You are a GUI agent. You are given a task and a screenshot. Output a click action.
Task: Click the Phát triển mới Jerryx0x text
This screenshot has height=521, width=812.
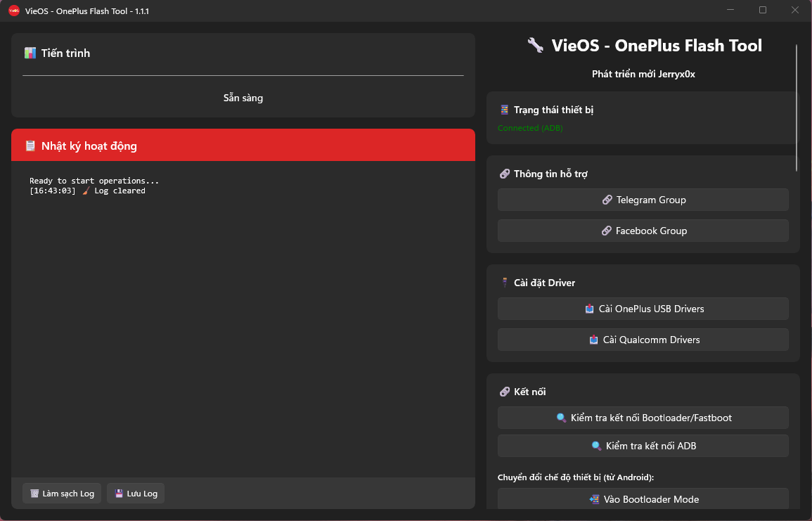click(x=643, y=74)
